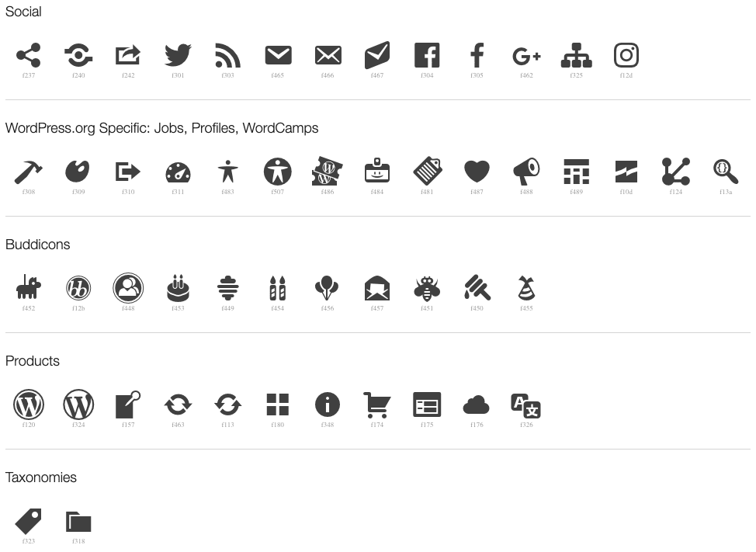Click the heart icon
Screen dimensions: 756x552
[477, 172]
